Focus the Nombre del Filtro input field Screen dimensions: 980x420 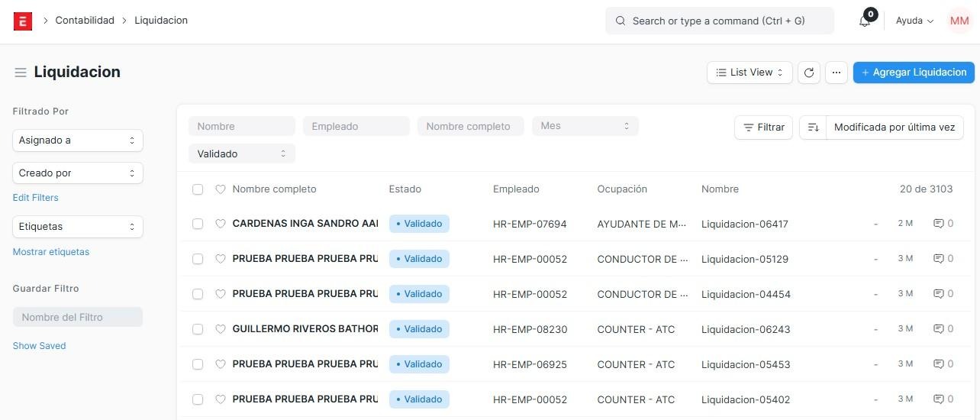(x=78, y=317)
